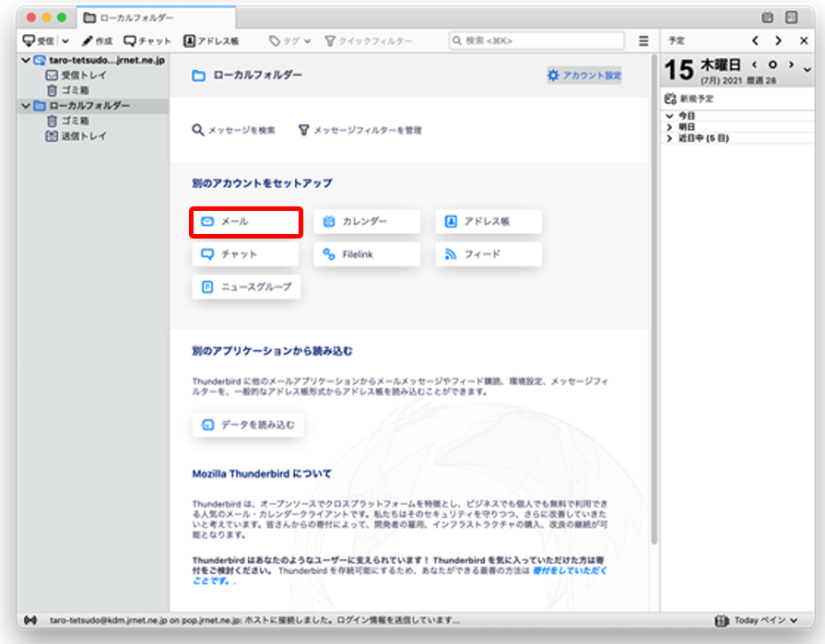Open アドレス帳 from the toolbar
The width and height of the screenshot is (825, 644).
[211, 41]
